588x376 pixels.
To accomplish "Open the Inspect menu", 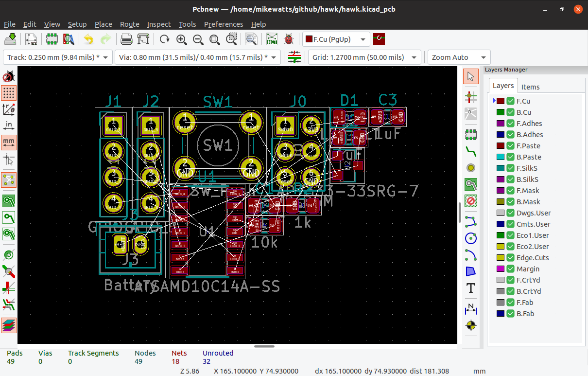I will click(x=159, y=24).
